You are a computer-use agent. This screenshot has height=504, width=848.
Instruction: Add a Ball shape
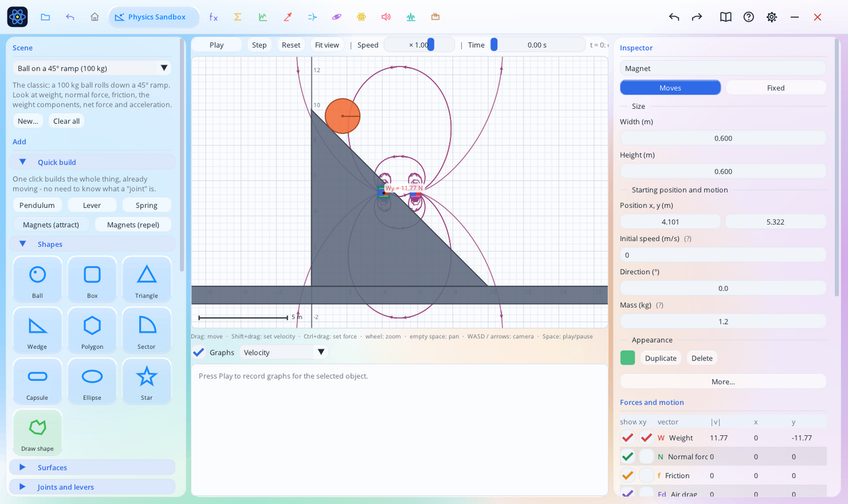[38, 279]
